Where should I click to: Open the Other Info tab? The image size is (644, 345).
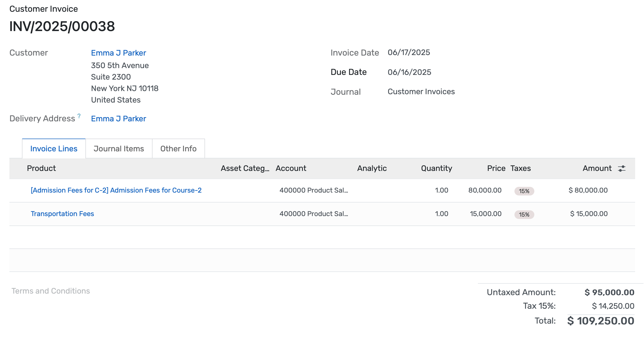[178, 148]
